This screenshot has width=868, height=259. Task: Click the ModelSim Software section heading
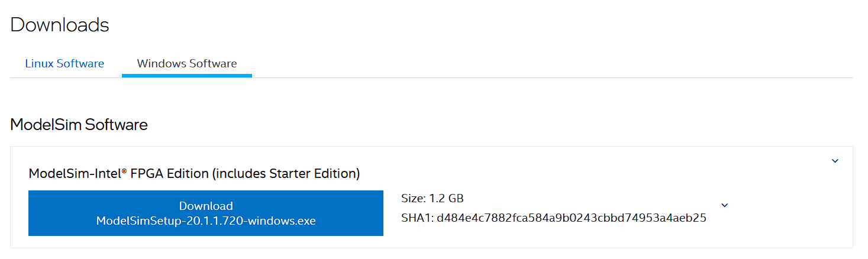coord(79,125)
